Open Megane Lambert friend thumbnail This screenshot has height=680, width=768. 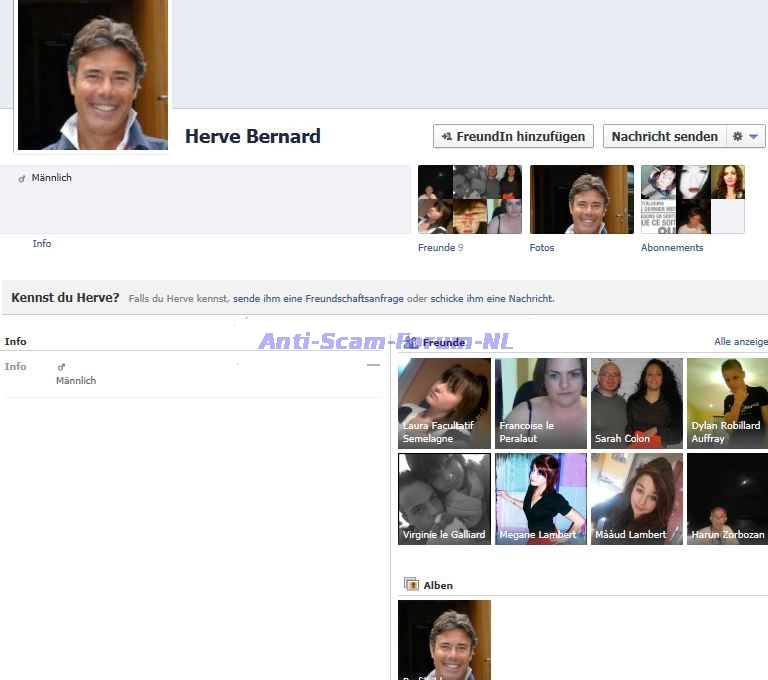coord(541,498)
